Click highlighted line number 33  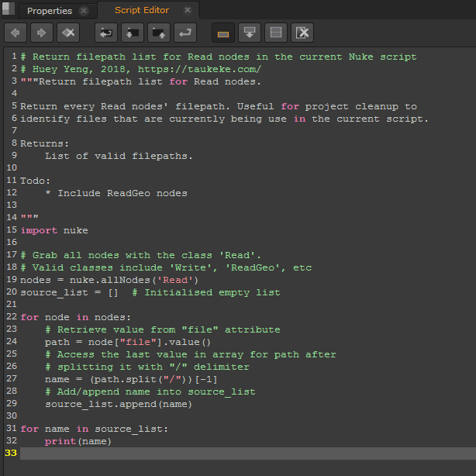(11, 453)
